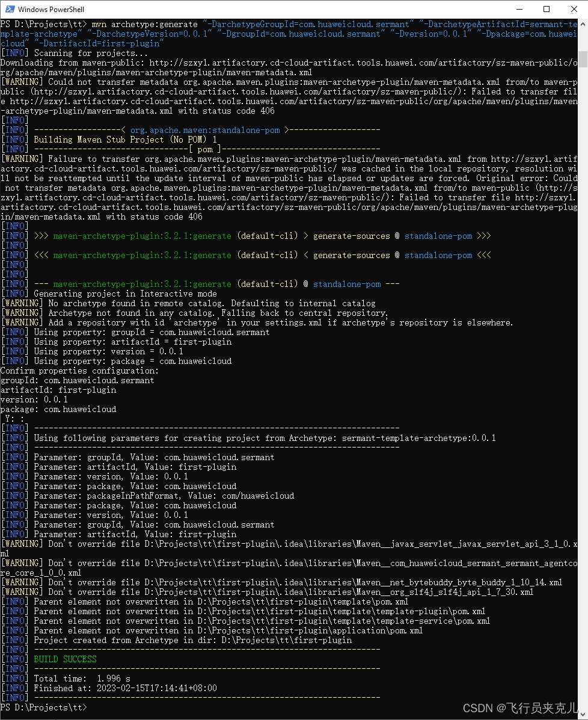Click 'package: com.huaweicloud' confirmation line

tap(58, 409)
